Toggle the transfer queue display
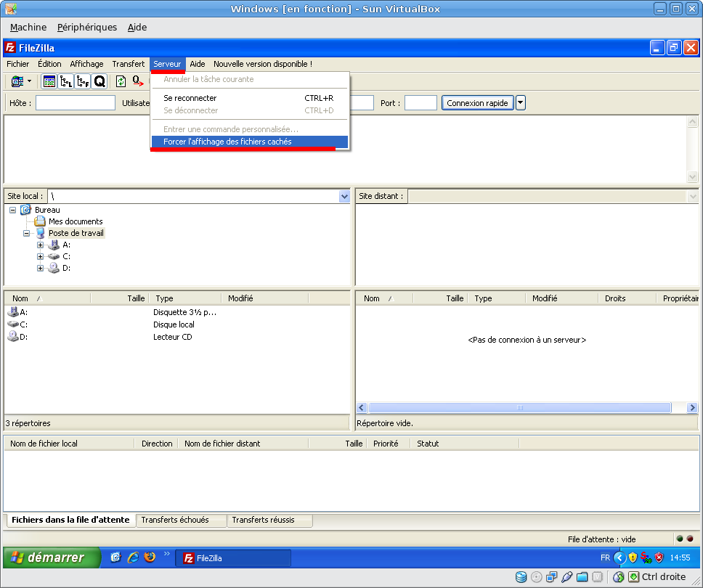The image size is (703, 588). point(99,81)
